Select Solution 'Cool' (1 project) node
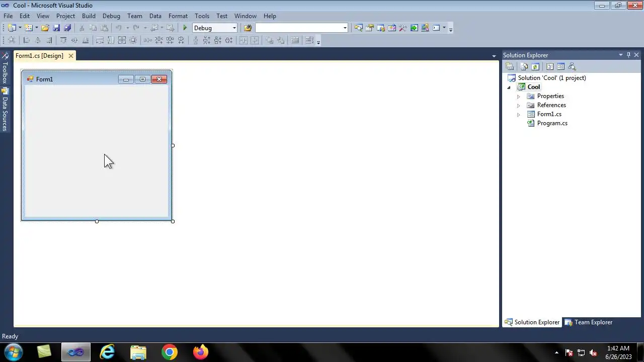 pos(552,78)
